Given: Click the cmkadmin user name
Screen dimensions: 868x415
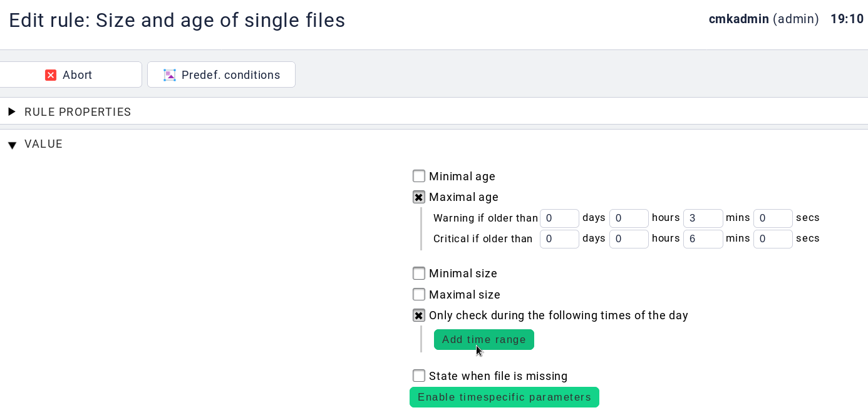Looking at the screenshot, I should [738, 19].
